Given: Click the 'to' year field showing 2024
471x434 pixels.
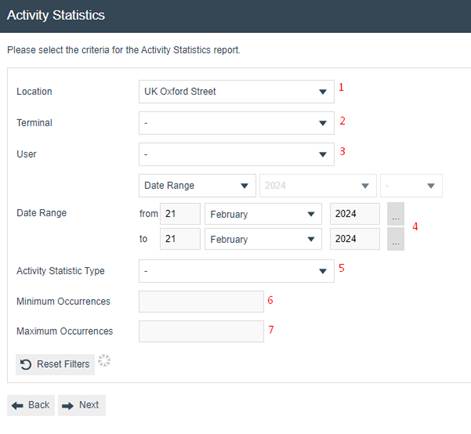Looking at the screenshot, I should pos(355,239).
